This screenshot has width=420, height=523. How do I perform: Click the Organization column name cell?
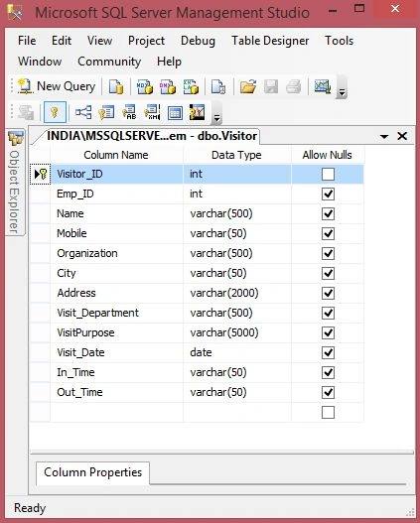click(x=117, y=253)
